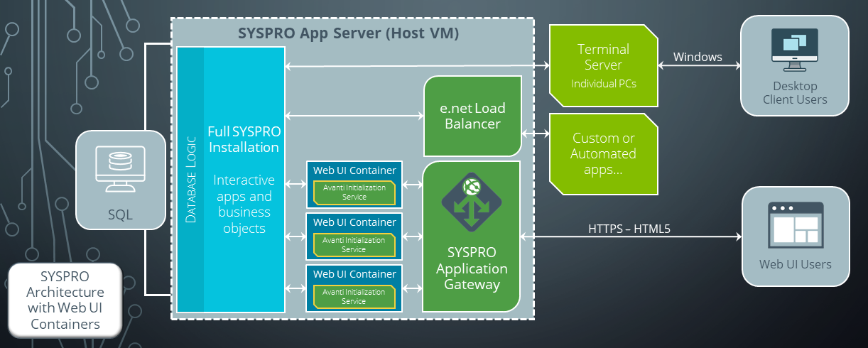Click the SYSPRO Architecture with Web UI Containers caption
Image resolution: width=868 pixels, height=348 pixels.
[65, 300]
